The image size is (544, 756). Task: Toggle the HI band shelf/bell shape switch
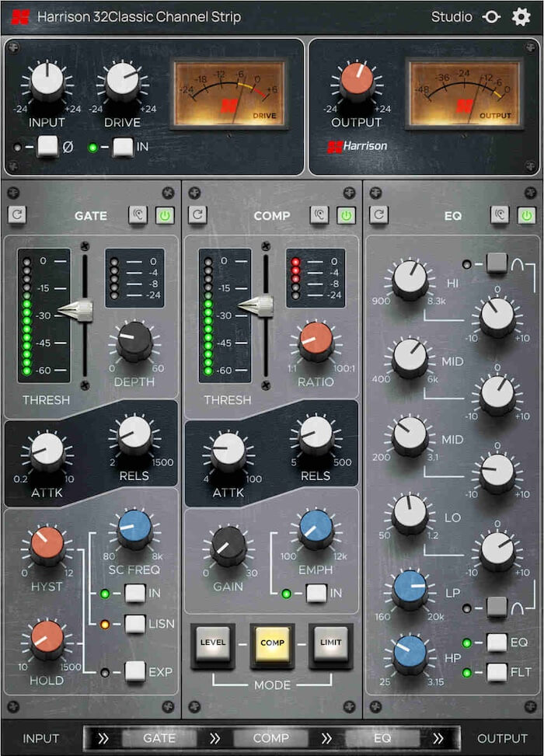pyautogui.click(x=497, y=263)
